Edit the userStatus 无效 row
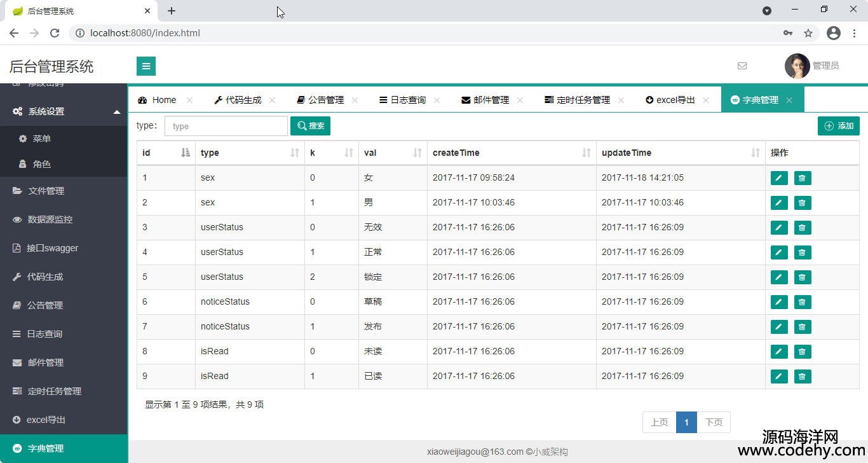Screen dimensions: 868x463 point(779,228)
